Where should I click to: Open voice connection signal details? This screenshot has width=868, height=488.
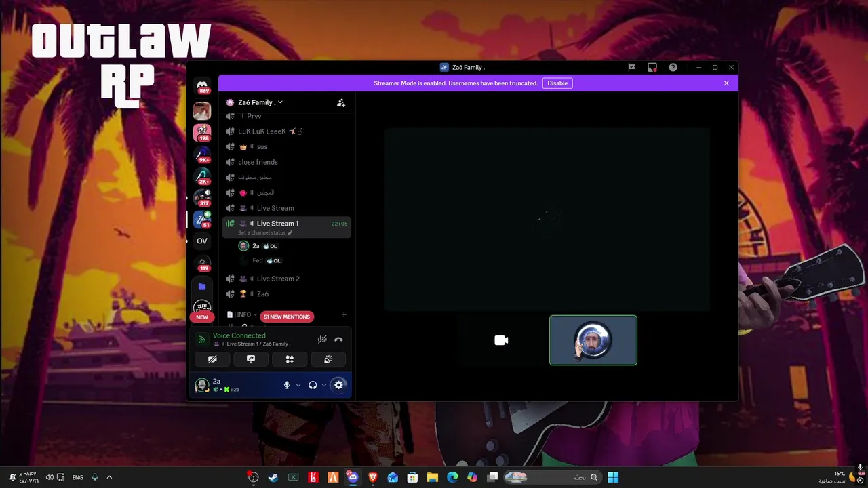pos(201,340)
